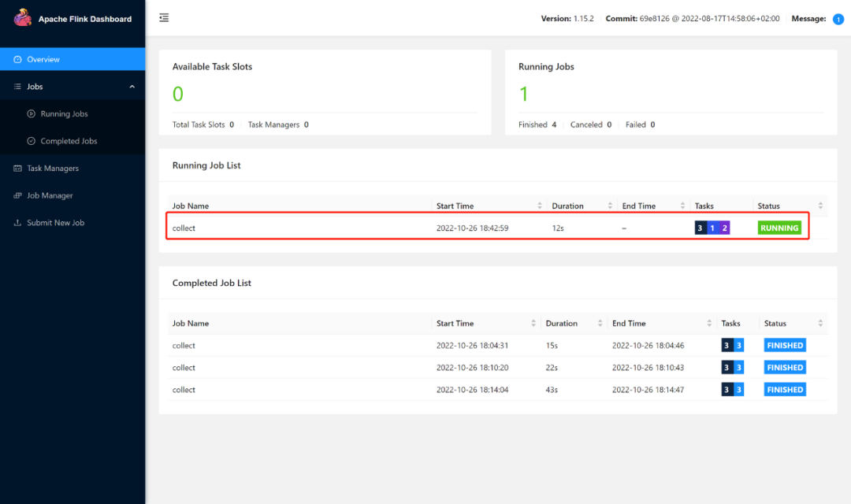
Task: Click the Running Jobs play-circle icon
Action: point(32,114)
